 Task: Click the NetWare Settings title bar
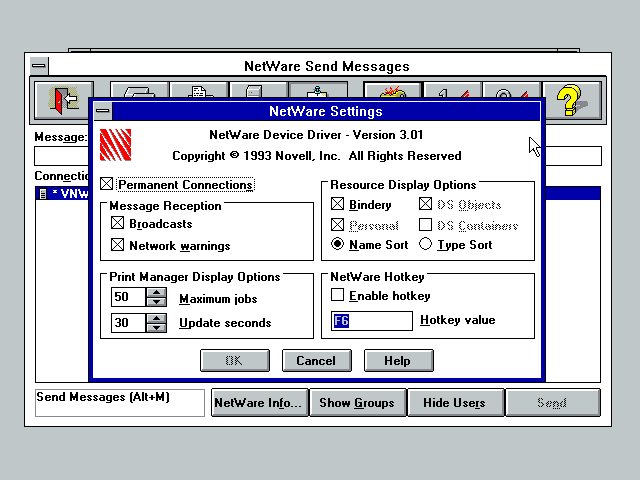326,111
